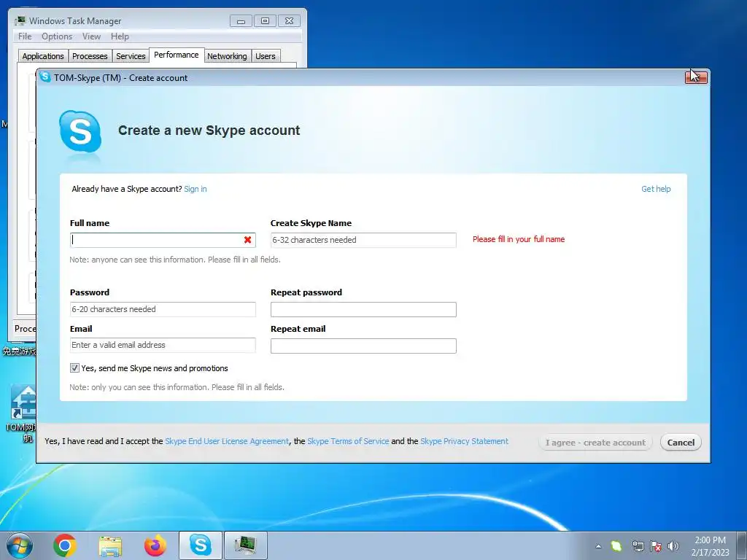Show hidden system tray icons
747x560 pixels.
click(x=598, y=546)
